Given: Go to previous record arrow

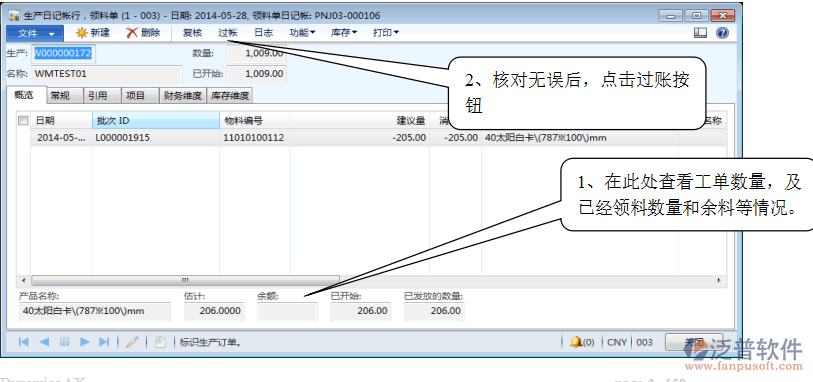Looking at the screenshot, I should tap(44, 342).
